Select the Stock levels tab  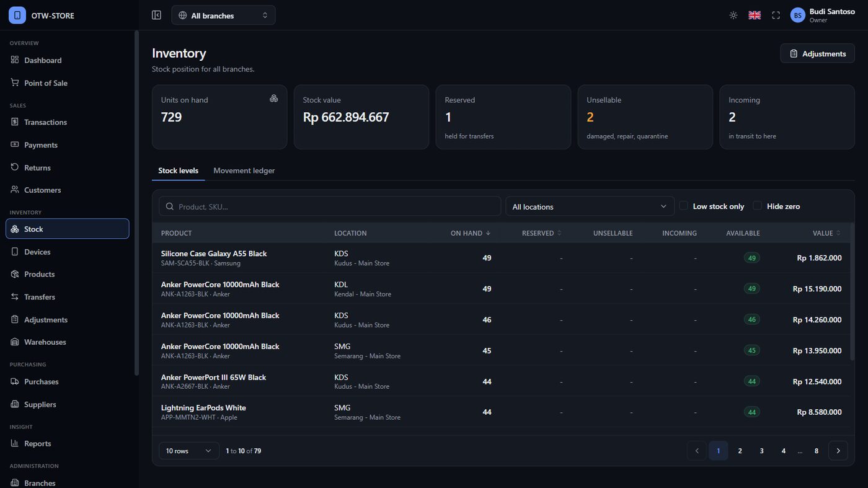[179, 171]
